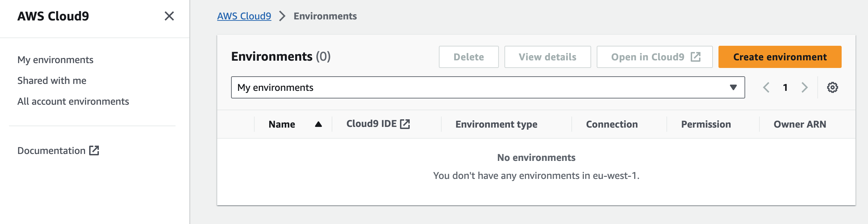The height and width of the screenshot is (224, 868).
Task: Click external link icon beside Documentation
Action: click(x=94, y=150)
